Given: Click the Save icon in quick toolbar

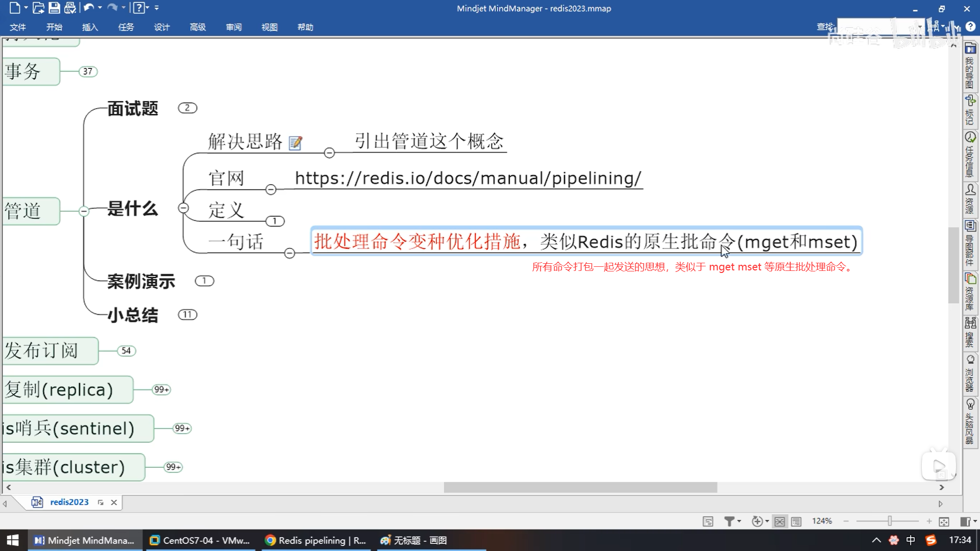Looking at the screenshot, I should (x=54, y=8).
